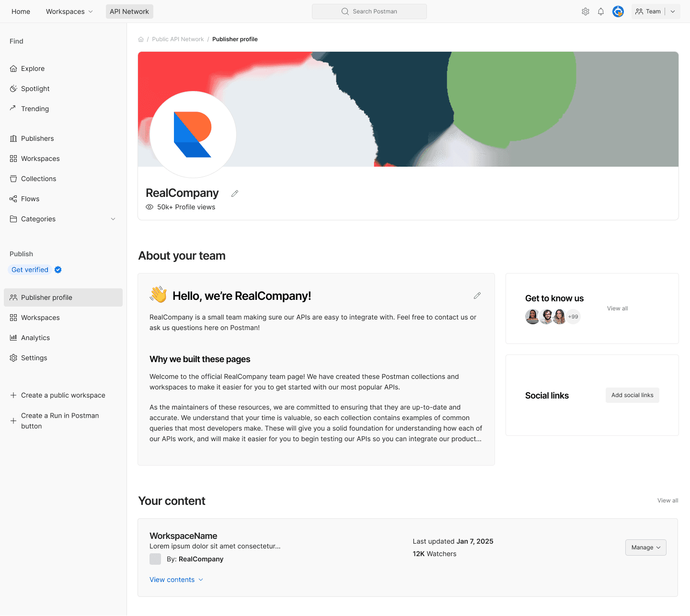690x616 pixels.
Task: Click the workspace thumbnail beside By: RealCompany
Action: tap(155, 559)
